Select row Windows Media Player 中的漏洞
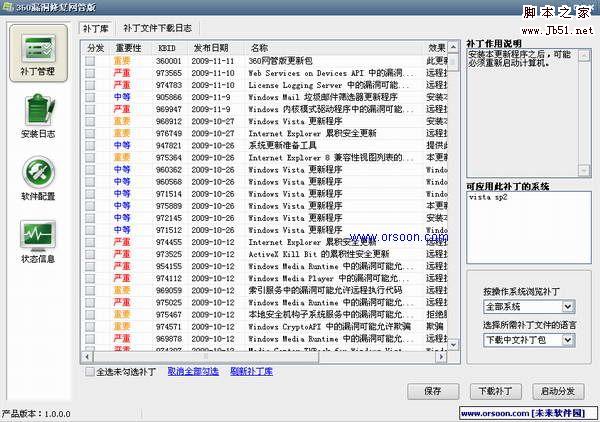600x422 pixels. coord(265,278)
